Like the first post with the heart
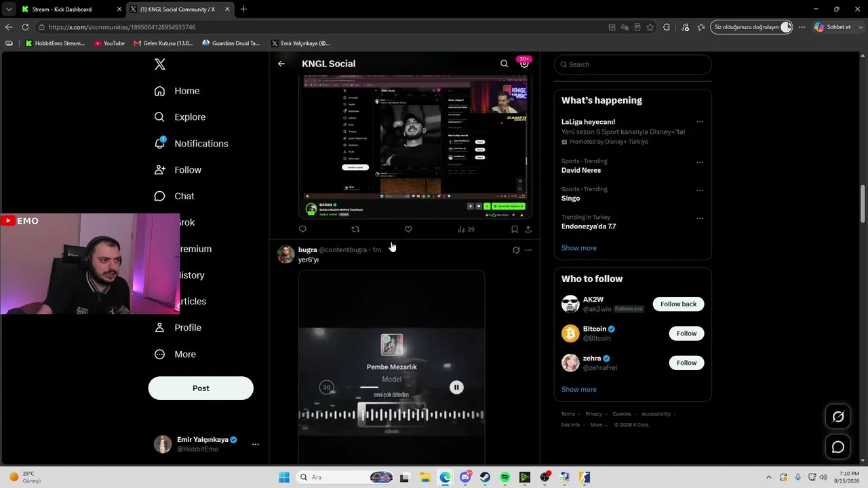This screenshot has height=488, width=868. point(408,229)
